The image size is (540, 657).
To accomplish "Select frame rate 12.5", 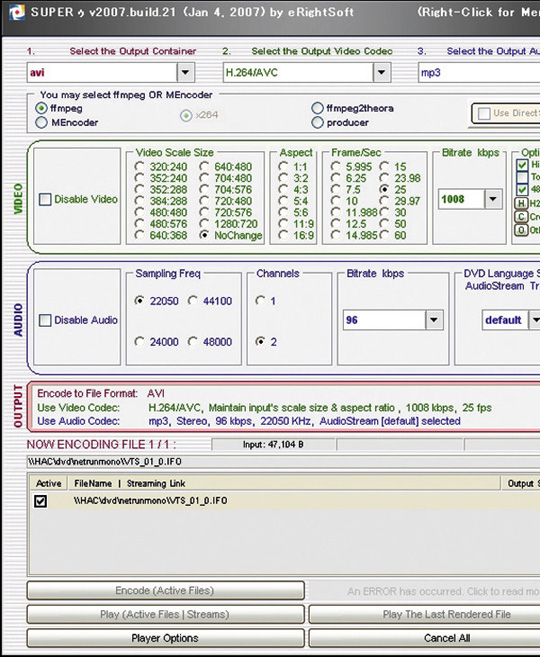I will [335, 224].
